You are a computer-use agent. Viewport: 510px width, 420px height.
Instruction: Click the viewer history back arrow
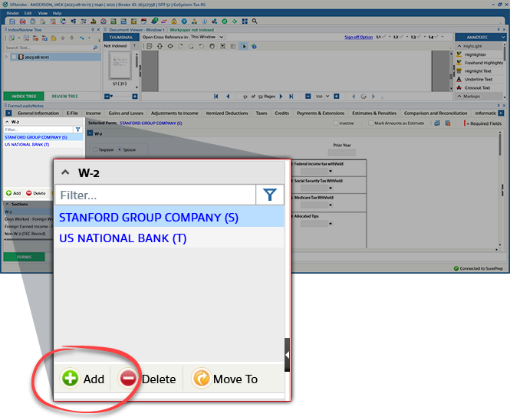coord(354,97)
